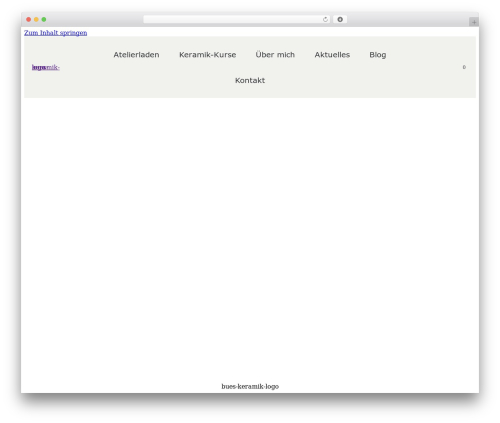The image size is (500, 423).
Task: Open the Aktuelles menu item
Action: click(332, 55)
